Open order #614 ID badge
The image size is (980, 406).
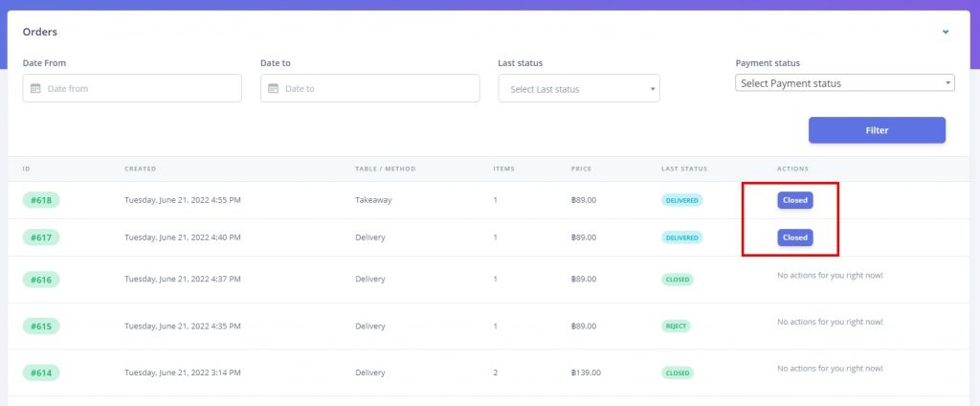click(41, 372)
